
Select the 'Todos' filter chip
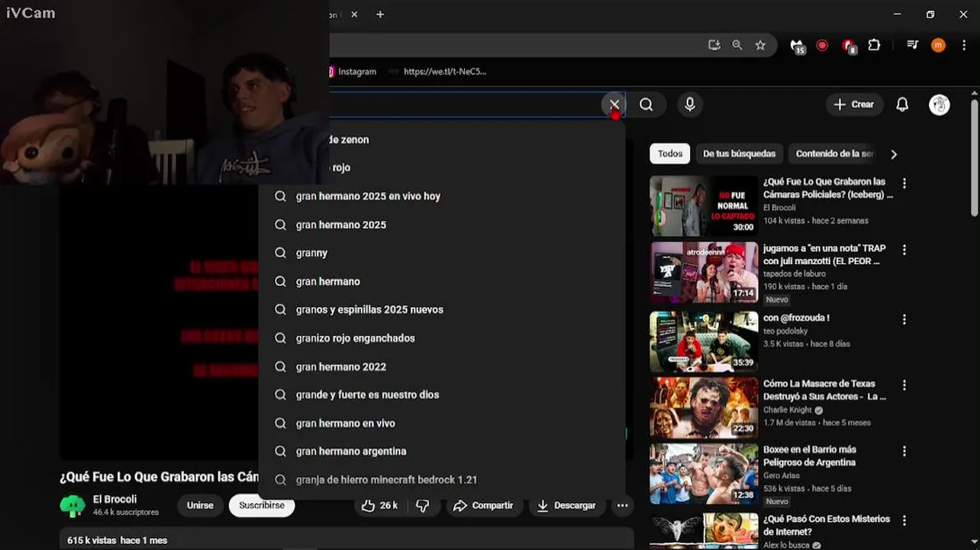[670, 154]
